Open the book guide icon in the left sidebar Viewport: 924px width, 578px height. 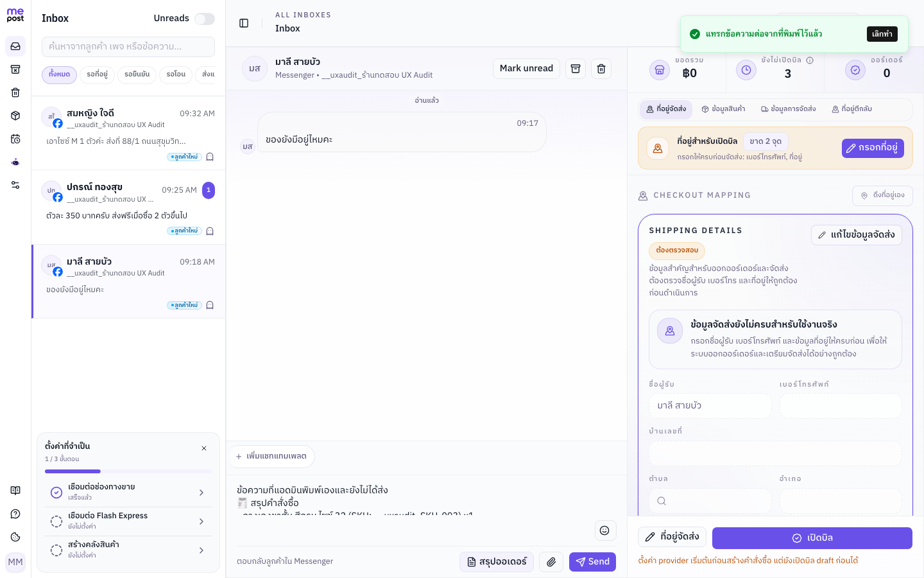tap(15, 491)
